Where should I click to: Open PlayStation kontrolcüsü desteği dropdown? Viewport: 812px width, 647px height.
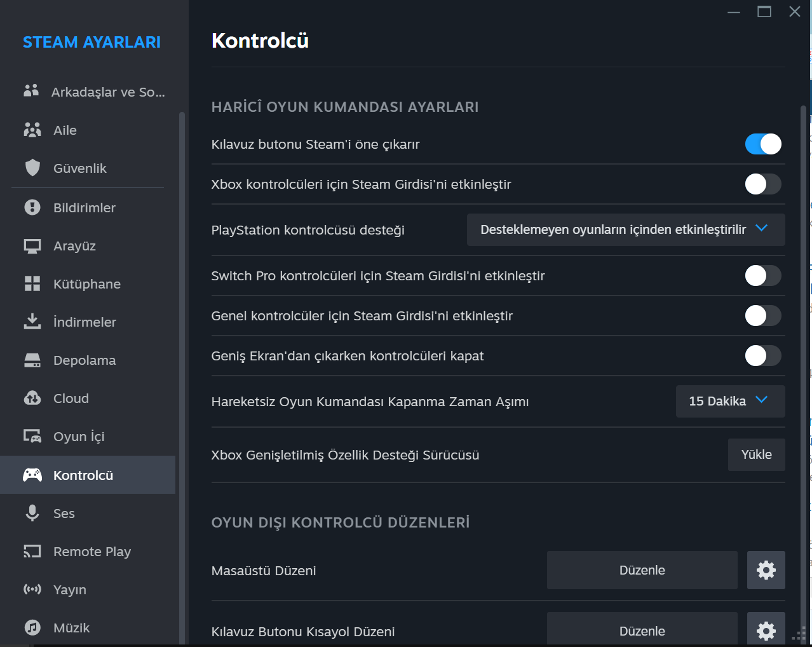click(x=625, y=229)
